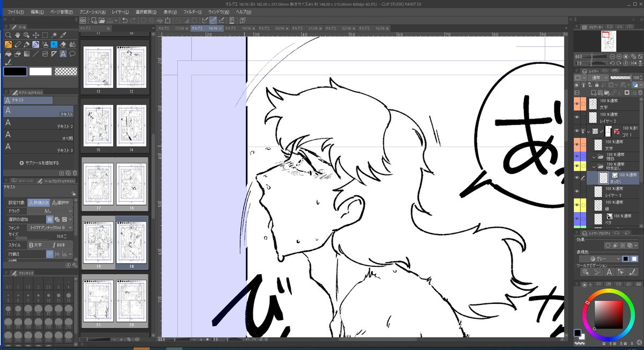Open the 表現色 グレー dropdown

click(x=599, y=258)
